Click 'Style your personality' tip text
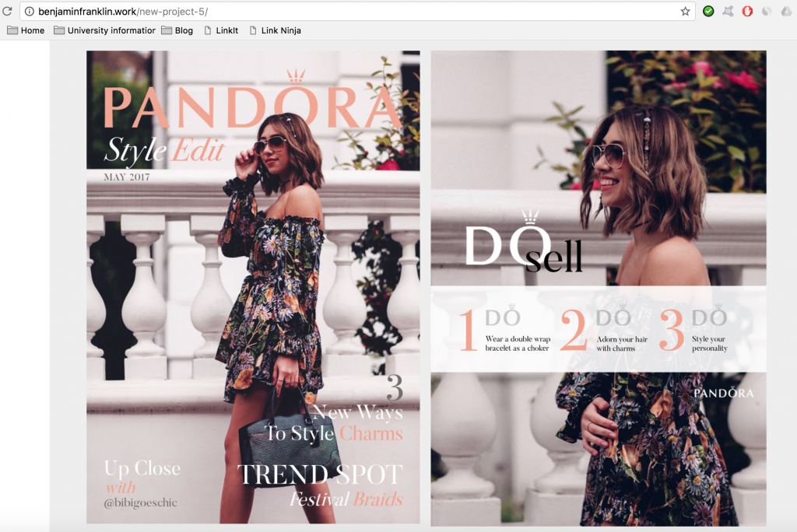This screenshot has width=797, height=532. click(710, 344)
